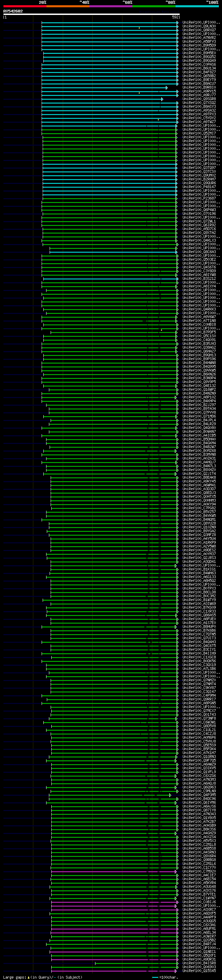Select the UniRef100_B8ACU7 label
The width and height of the screenshot is (222, 980).
[199, 84]
